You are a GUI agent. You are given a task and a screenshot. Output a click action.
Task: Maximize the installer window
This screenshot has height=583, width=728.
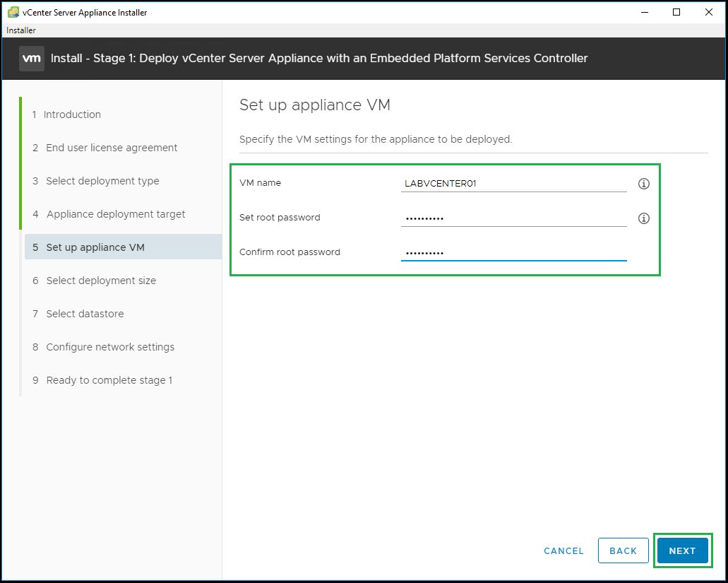point(676,12)
